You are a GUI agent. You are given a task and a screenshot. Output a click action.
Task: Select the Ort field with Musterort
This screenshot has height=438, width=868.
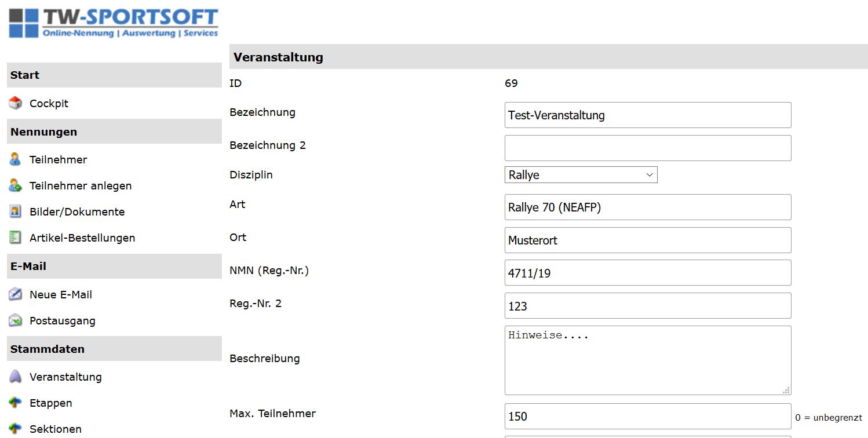pyautogui.click(x=647, y=240)
